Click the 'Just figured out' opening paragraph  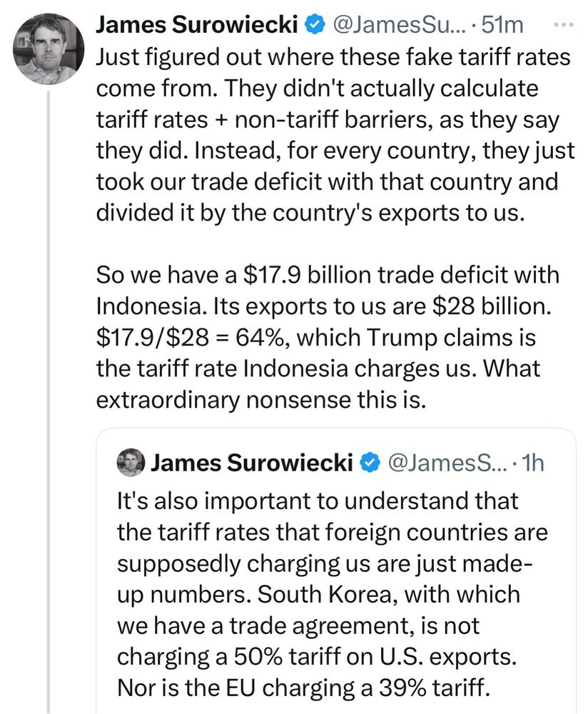(333, 57)
